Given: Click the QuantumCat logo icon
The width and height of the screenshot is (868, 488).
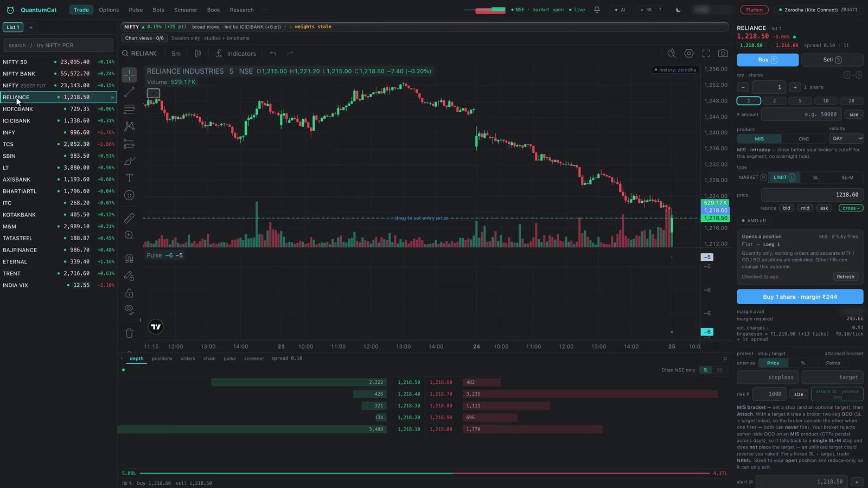Looking at the screenshot, I should tap(10, 10).
